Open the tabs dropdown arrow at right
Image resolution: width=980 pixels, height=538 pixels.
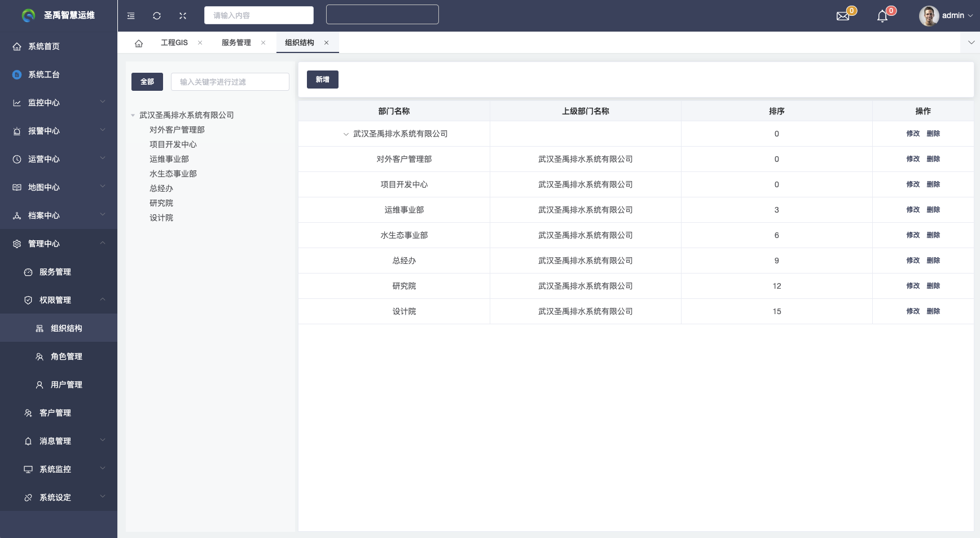[x=971, y=43]
